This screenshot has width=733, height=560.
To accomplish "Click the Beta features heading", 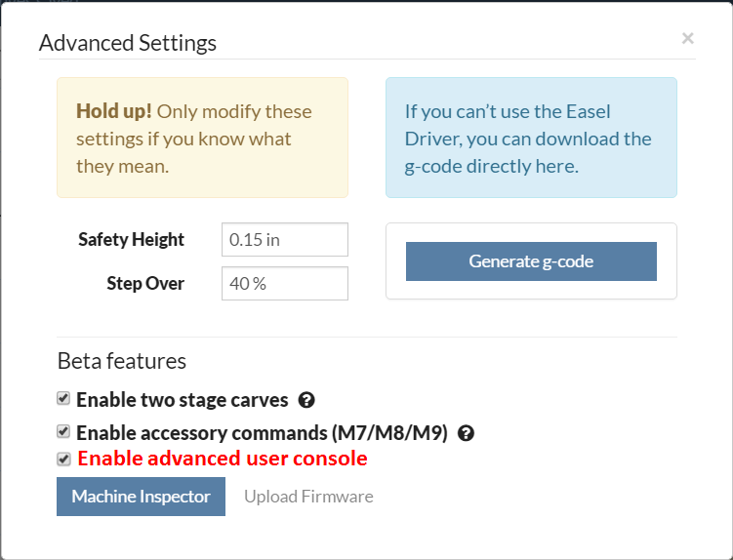I will tap(122, 361).
